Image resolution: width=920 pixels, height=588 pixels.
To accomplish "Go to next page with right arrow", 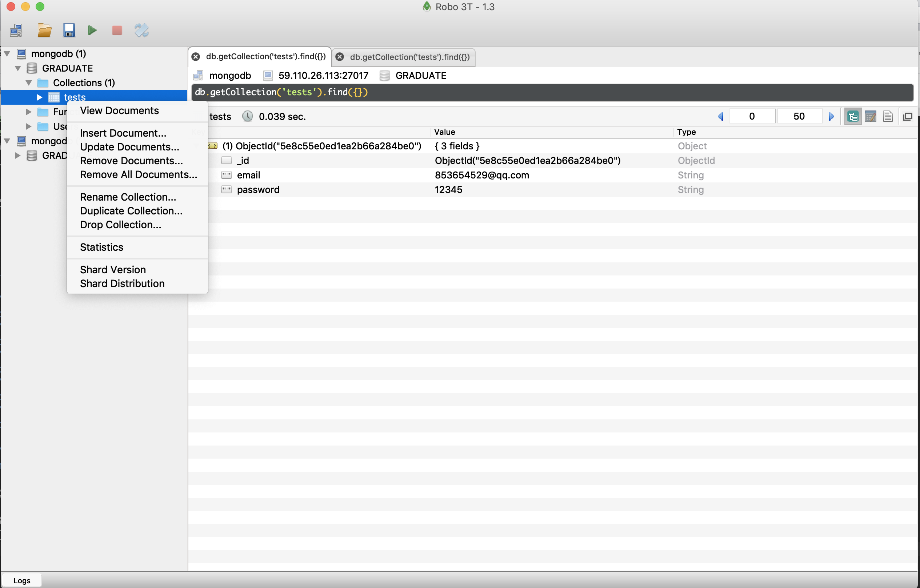I will coord(831,116).
